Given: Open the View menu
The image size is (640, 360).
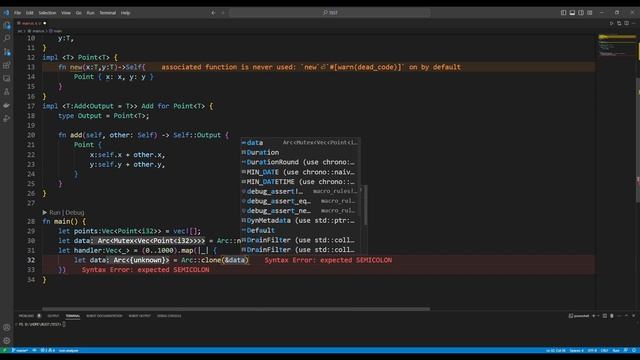Looking at the screenshot, I should coord(66,13).
